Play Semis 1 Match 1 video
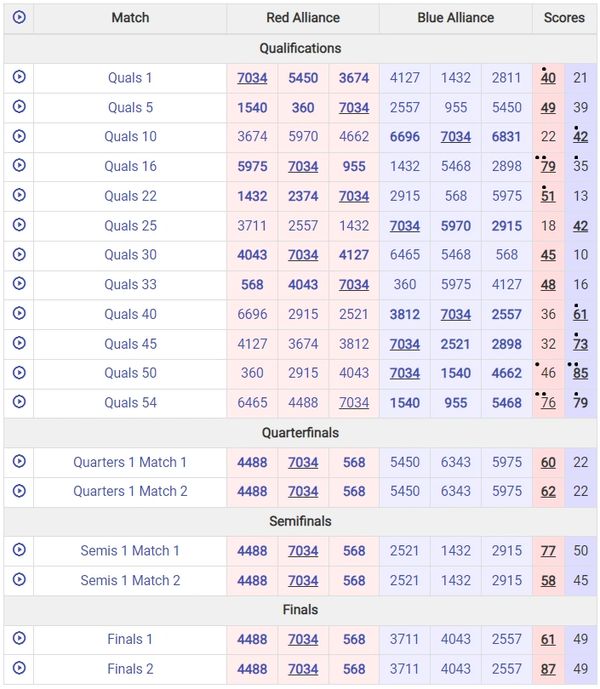600x689 pixels. 19,550
